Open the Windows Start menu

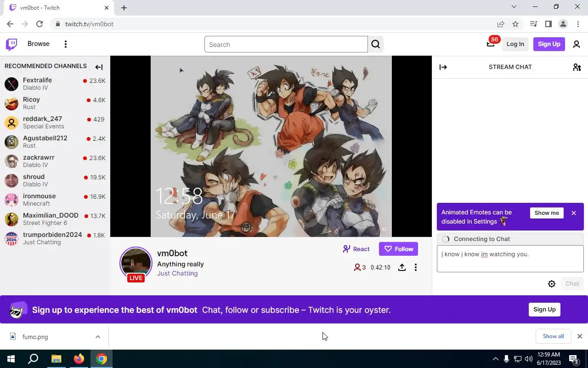[x=11, y=359]
